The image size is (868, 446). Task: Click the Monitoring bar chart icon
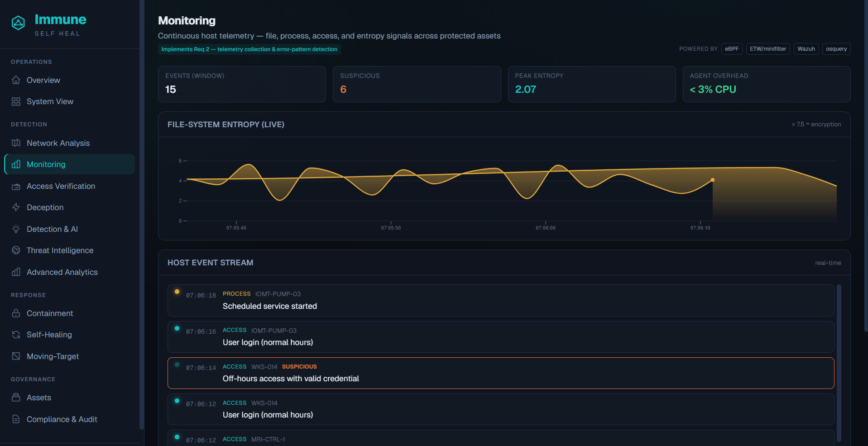(16, 164)
